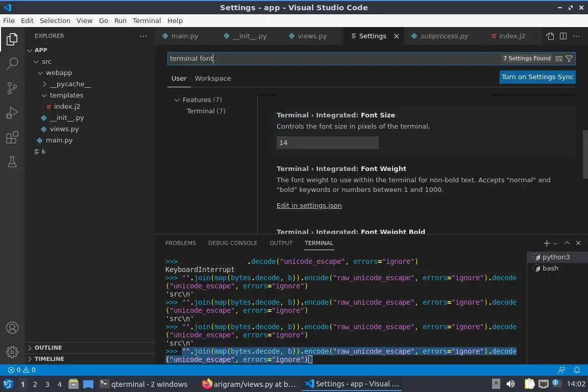Open the Selection menu

click(55, 20)
